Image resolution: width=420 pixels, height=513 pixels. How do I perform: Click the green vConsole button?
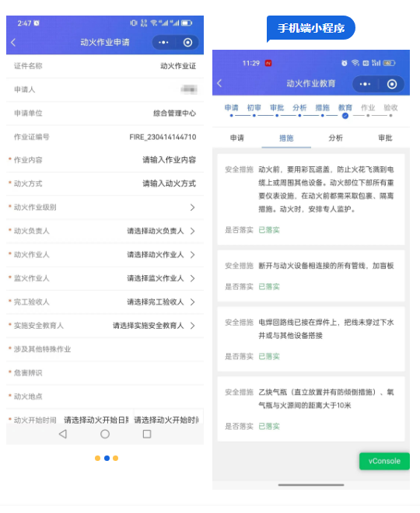coord(384,461)
